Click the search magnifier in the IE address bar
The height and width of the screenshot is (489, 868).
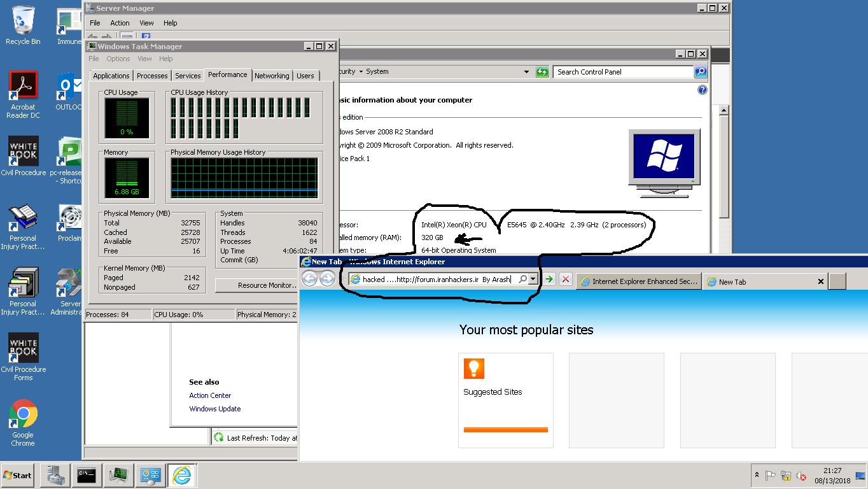click(x=522, y=279)
